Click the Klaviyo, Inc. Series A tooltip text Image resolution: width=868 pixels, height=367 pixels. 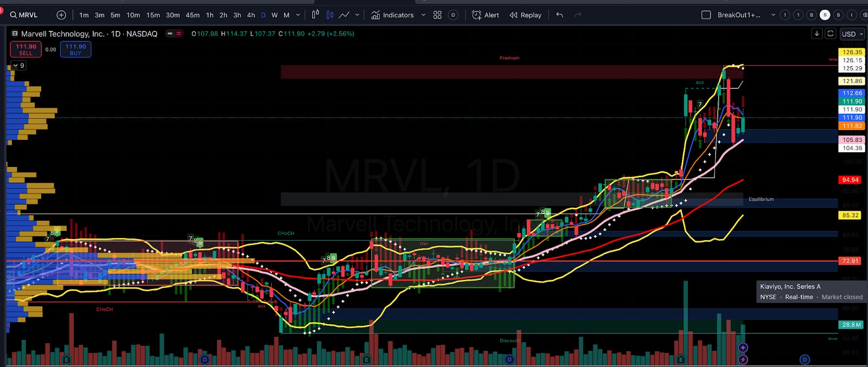(790, 286)
